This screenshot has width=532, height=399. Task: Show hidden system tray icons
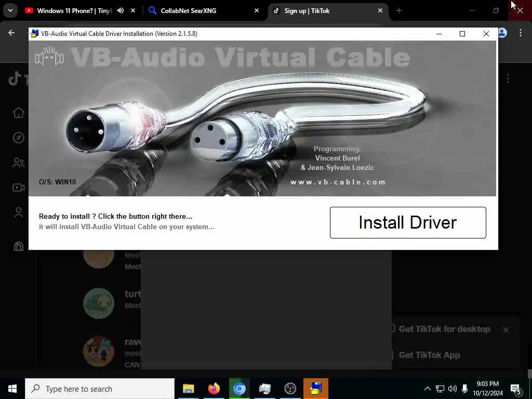[x=428, y=389]
